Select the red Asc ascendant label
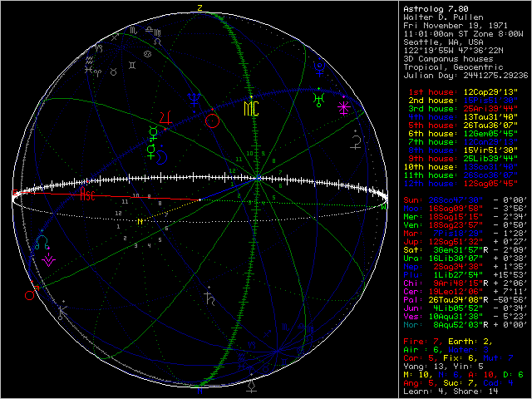 pos(86,196)
